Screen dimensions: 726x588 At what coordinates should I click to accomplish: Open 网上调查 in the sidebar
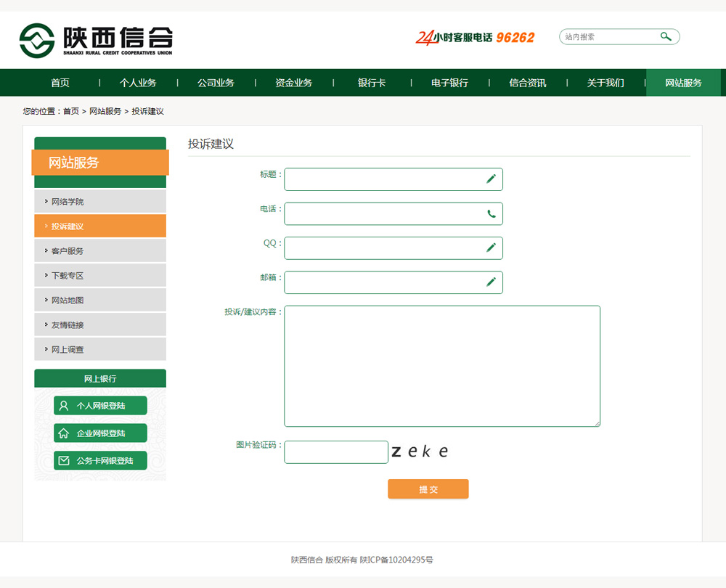(x=68, y=350)
